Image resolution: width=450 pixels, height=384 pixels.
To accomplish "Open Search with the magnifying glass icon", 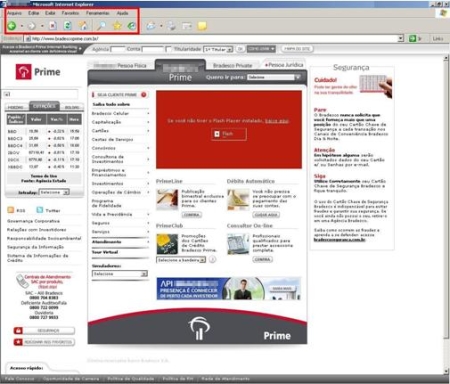I will (x=101, y=26).
